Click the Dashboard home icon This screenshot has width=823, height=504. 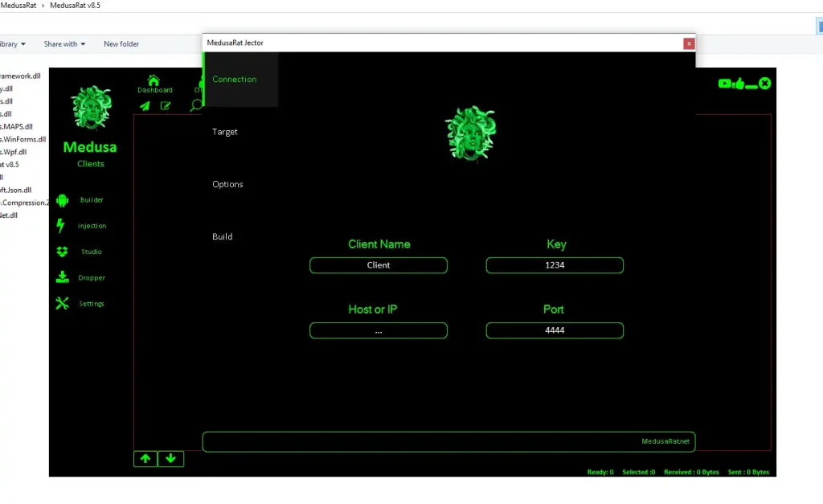(x=154, y=80)
